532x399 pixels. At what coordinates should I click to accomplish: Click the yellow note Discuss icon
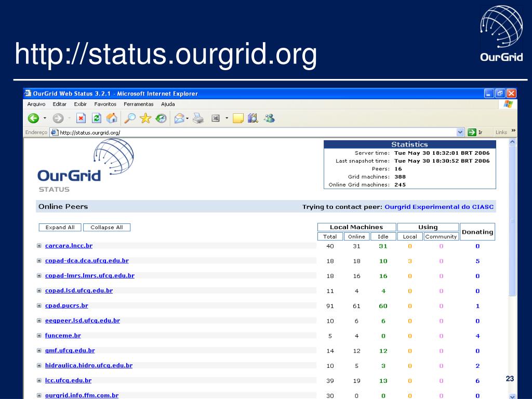(x=238, y=118)
